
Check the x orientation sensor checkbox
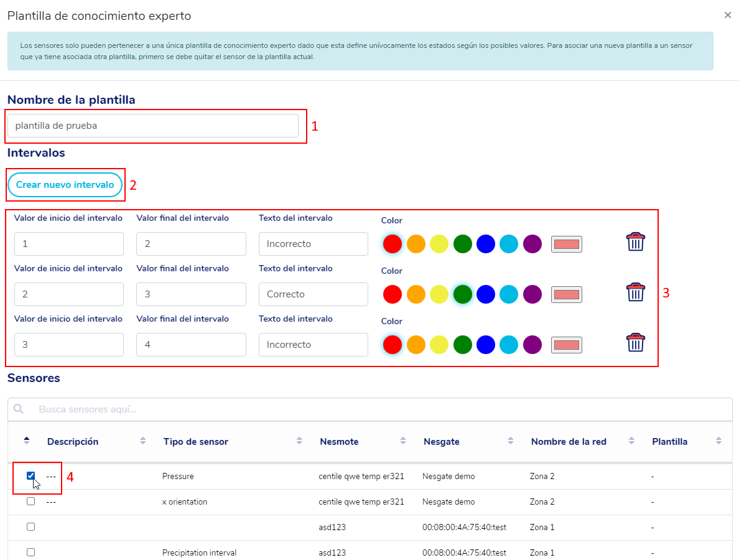click(31, 502)
